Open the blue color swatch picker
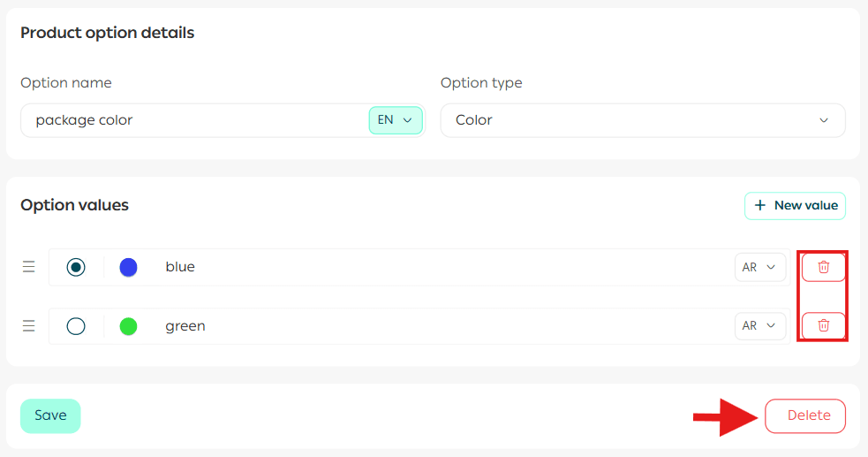This screenshot has height=457, width=868. coord(128,267)
